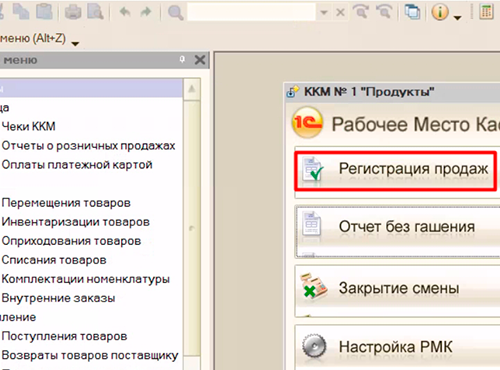Click the Регистрация продаж checkmark document icon
The width and height of the screenshot is (500, 370).
click(313, 169)
